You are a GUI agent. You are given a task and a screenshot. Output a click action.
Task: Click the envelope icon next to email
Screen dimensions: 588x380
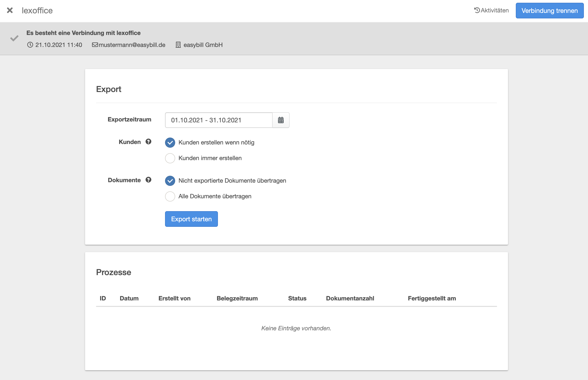95,45
